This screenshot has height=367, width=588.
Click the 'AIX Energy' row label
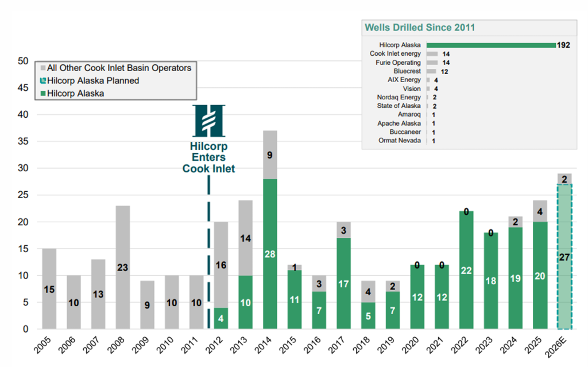pos(404,80)
